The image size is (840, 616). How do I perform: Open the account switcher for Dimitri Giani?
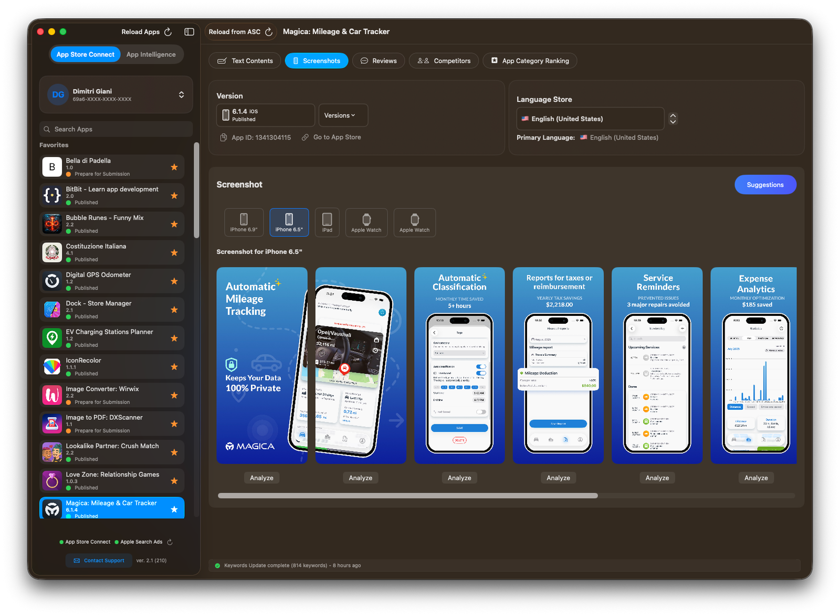(181, 94)
